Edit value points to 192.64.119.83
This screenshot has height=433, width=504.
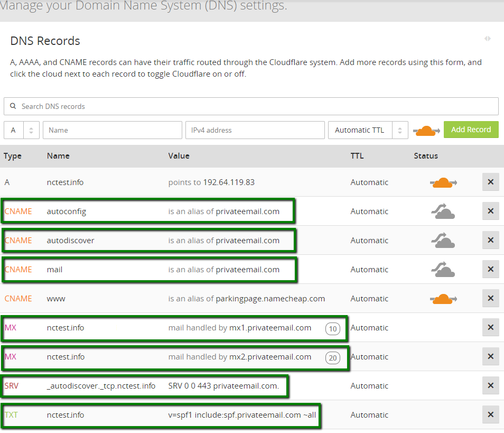click(211, 182)
